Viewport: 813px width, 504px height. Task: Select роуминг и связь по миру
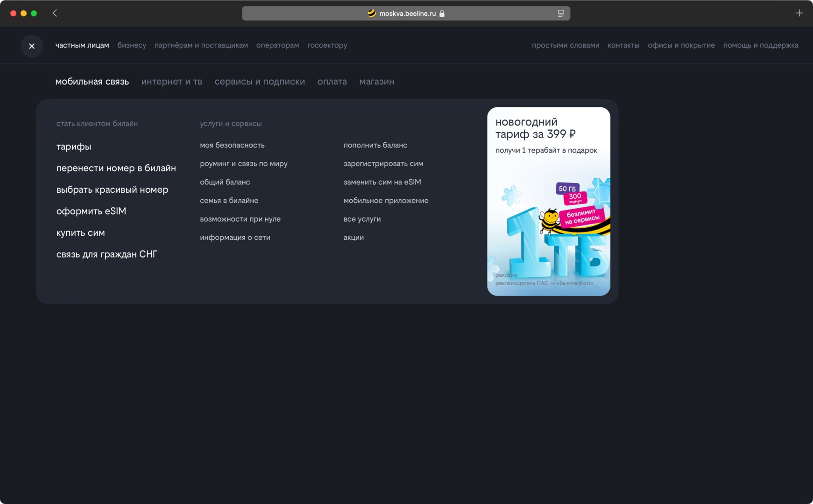(x=244, y=164)
